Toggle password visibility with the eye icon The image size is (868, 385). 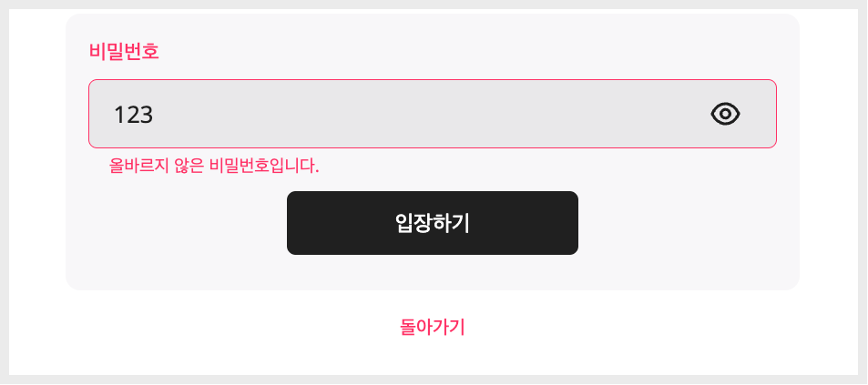click(x=725, y=114)
